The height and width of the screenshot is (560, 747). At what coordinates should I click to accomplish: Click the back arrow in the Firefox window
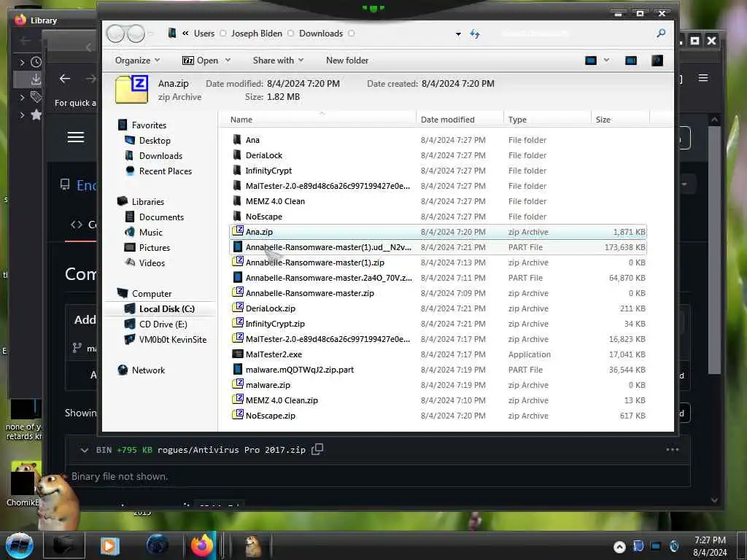[x=65, y=79]
